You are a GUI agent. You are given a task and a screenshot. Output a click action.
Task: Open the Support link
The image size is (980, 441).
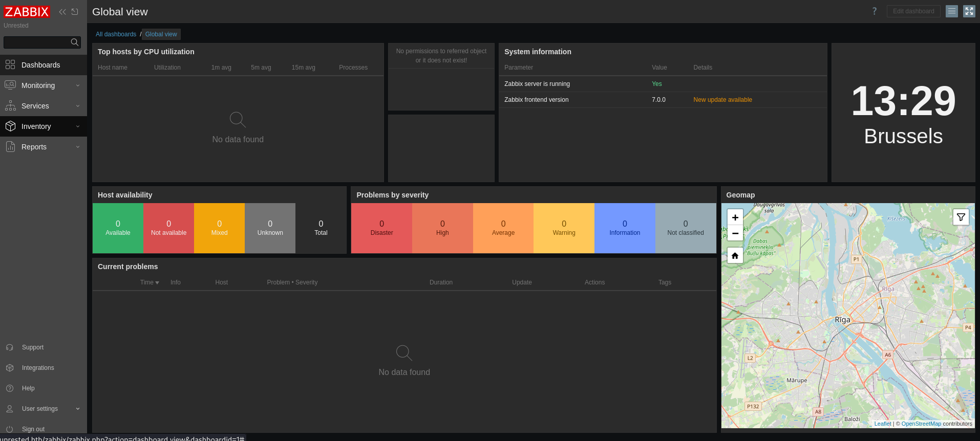click(x=33, y=347)
